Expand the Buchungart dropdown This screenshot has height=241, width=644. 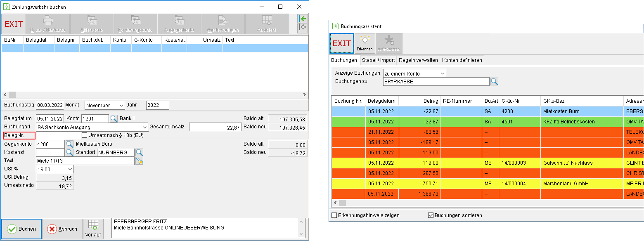(92, 127)
